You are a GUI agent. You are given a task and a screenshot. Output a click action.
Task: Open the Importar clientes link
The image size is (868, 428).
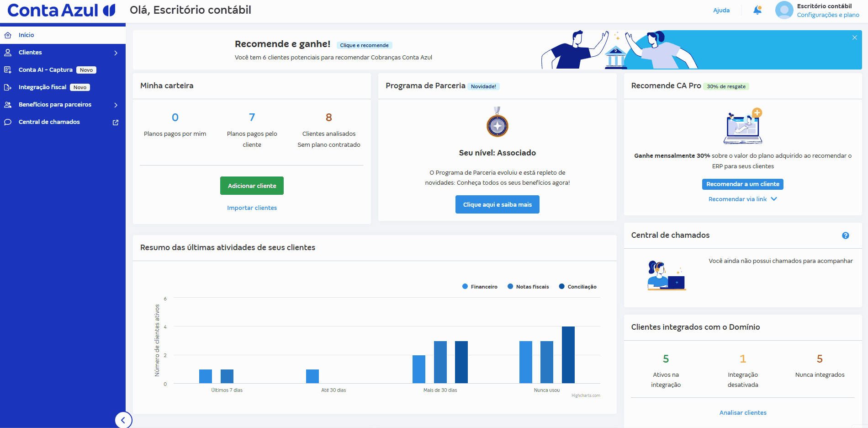tap(252, 208)
